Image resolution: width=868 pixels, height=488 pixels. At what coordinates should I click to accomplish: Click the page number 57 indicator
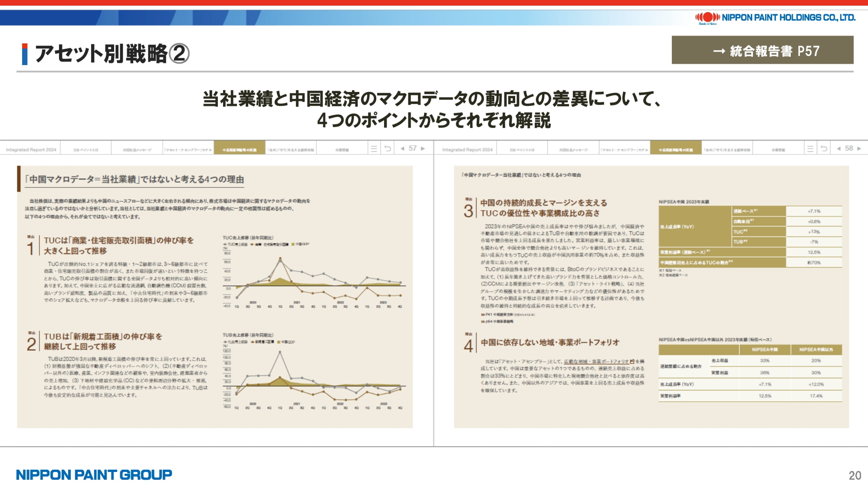click(x=412, y=148)
